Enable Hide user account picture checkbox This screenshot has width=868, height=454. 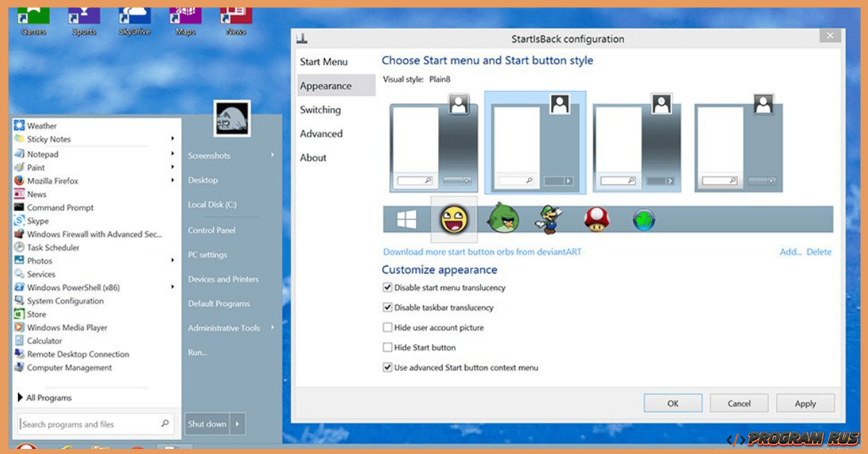coord(388,327)
